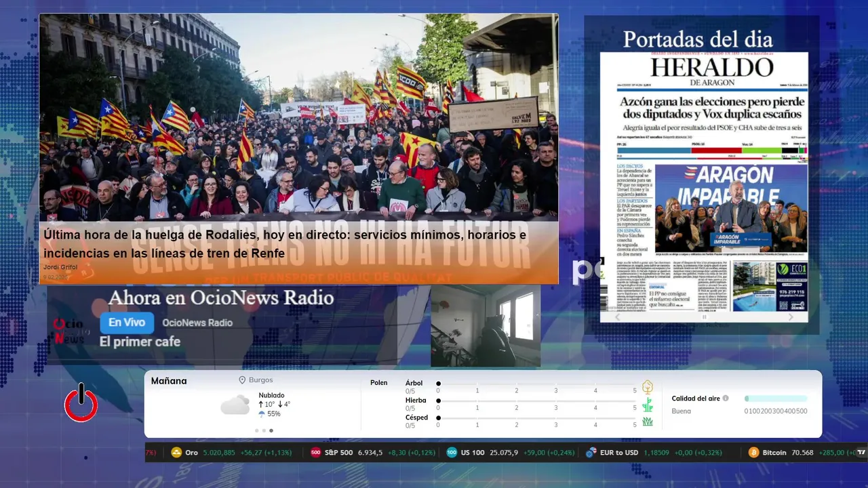Click the En Vivo live button
Viewport: 868px width, 488px height.
pyautogui.click(x=127, y=323)
